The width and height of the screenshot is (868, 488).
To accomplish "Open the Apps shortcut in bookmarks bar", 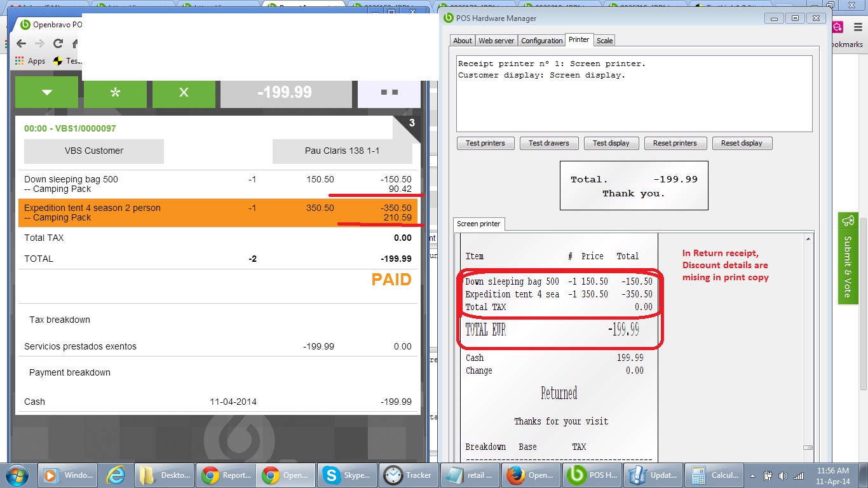I will 31,61.
